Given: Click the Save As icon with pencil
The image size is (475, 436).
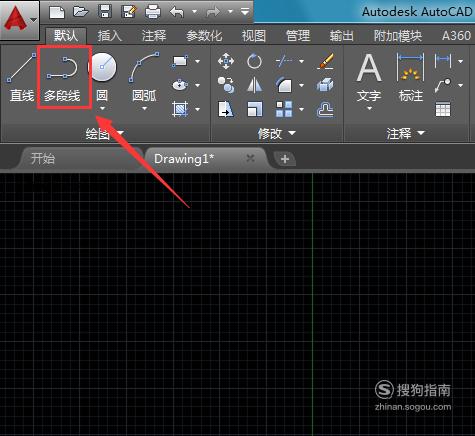Looking at the screenshot, I should pyautogui.click(x=129, y=12).
